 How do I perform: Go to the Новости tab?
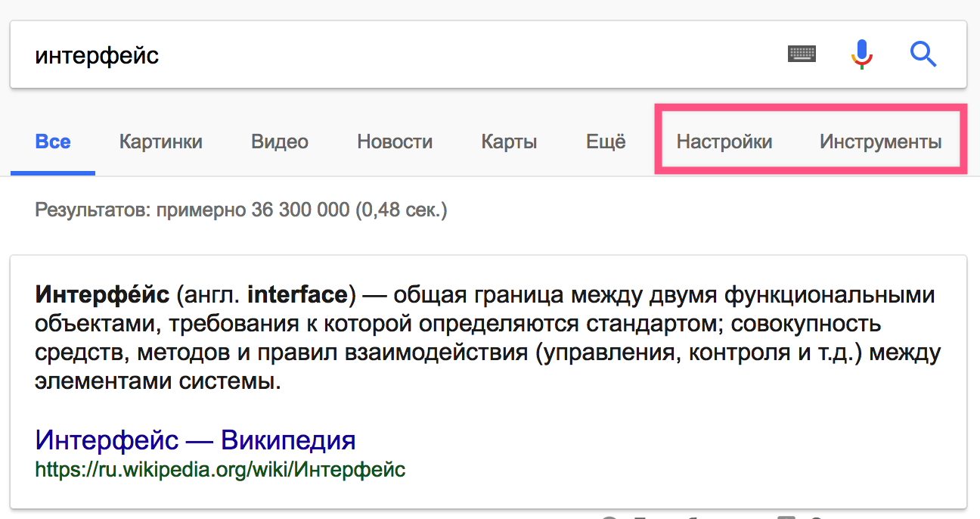395,142
